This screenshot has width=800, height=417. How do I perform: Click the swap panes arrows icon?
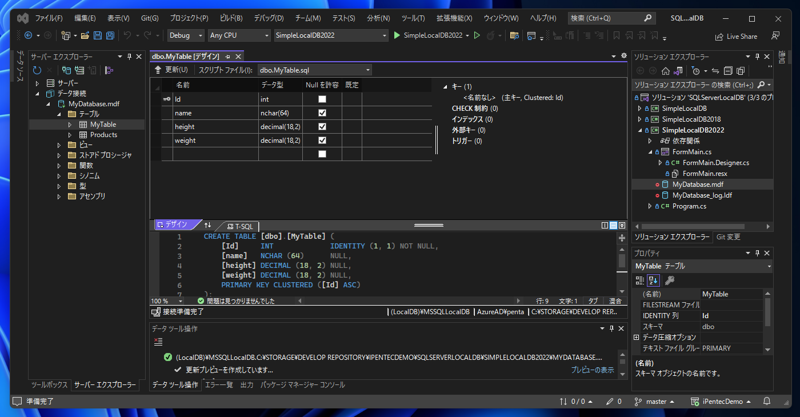[208, 225]
